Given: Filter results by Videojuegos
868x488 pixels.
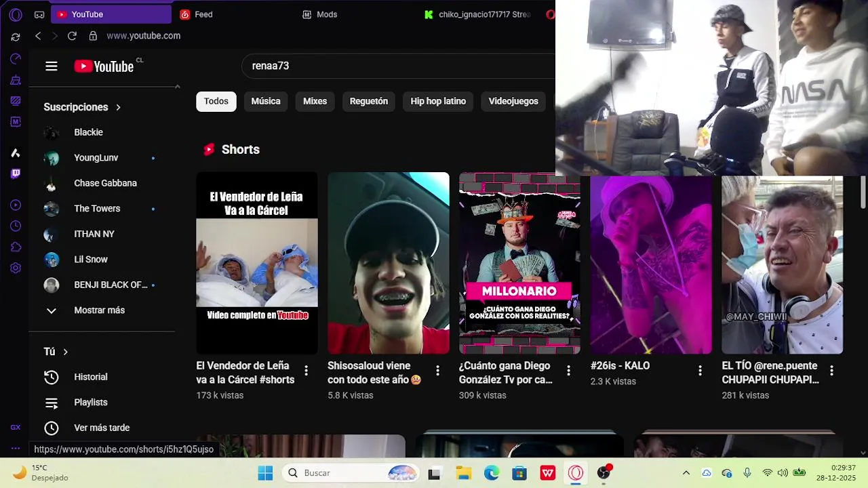Looking at the screenshot, I should 513,102.
